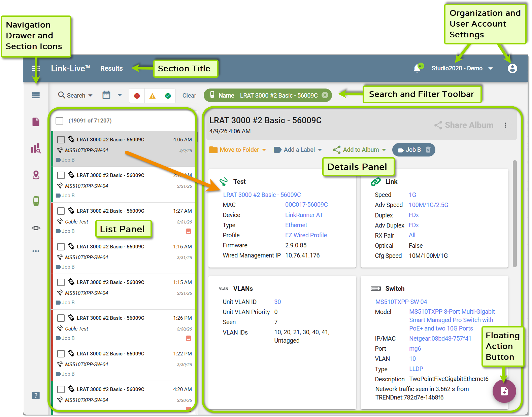The height and width of the screenshot is (417, 532).
Task: Open the Reports document section icon
Action: click(x=36, y=121)
